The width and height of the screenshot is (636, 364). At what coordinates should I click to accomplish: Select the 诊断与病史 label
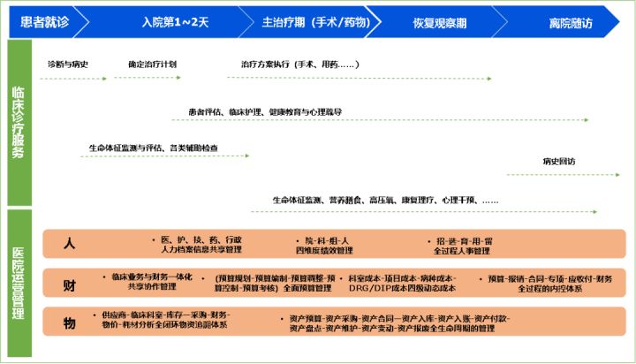[x=68, y=64]
